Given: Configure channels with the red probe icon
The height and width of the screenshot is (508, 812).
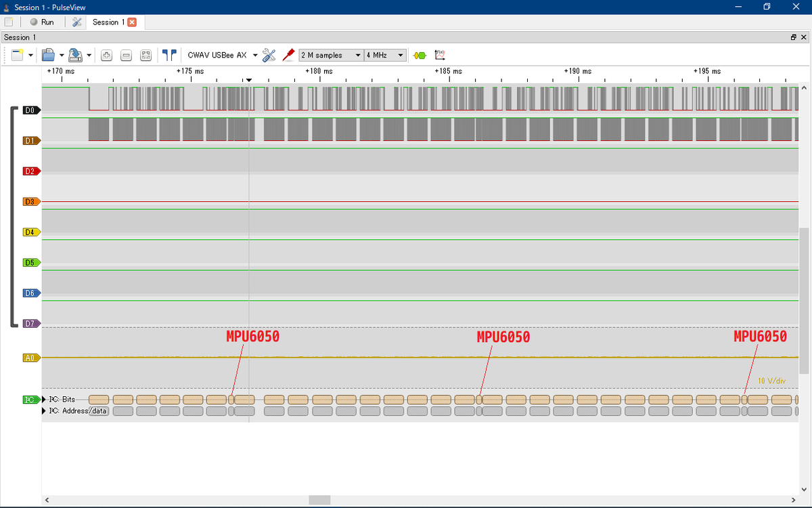Looking at the screenshot, I should [288, 55].
